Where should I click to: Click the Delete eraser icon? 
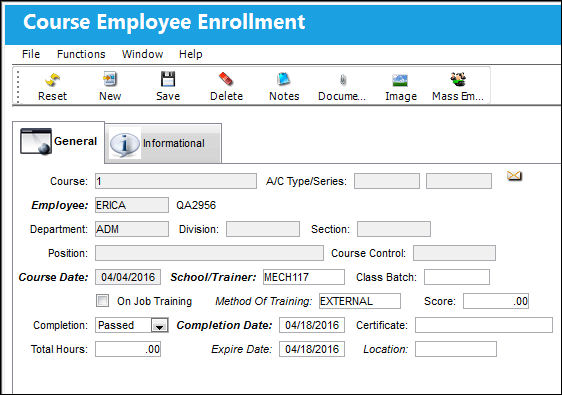pyautogui.click(x=226, y=79)
